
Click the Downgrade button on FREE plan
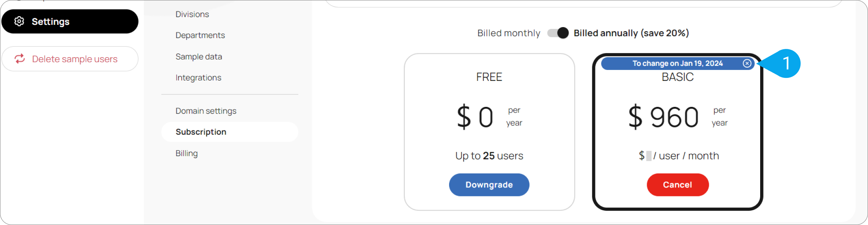pyautogui.click(x=489, y=185)
